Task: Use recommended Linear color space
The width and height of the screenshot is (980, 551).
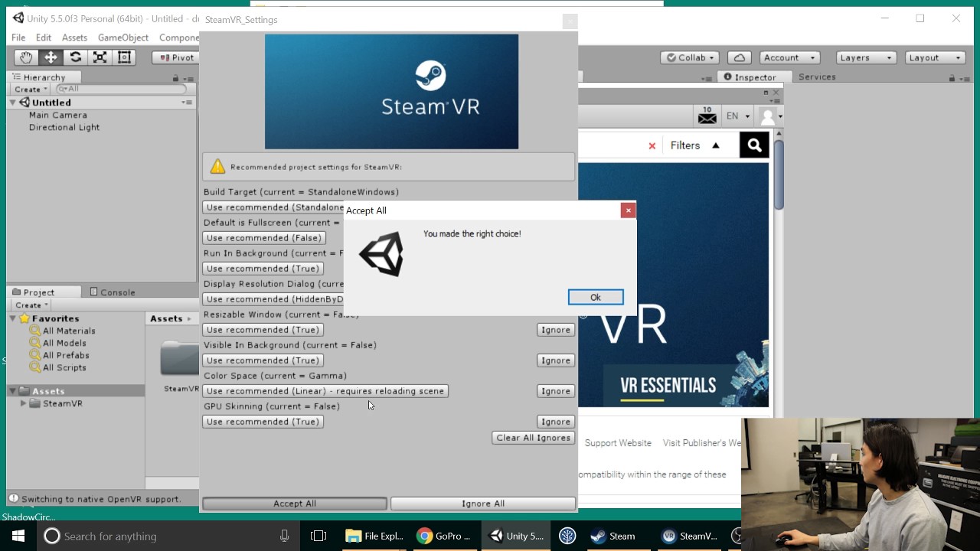Action: click(325, 391)
